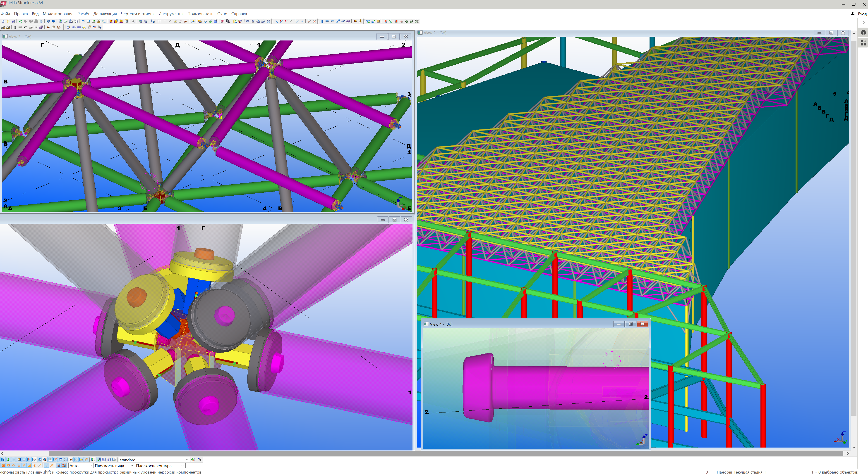Toggle the snap to centers circle switch
This screenshot has height=474, width=868.
point(14,466)
